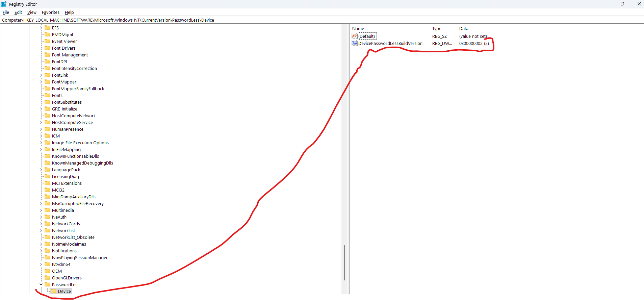Select the KnownManagedDebuggingDlls key
This screenshot has width=644, height=300.
pyautogui.click(x=82, y=163)
